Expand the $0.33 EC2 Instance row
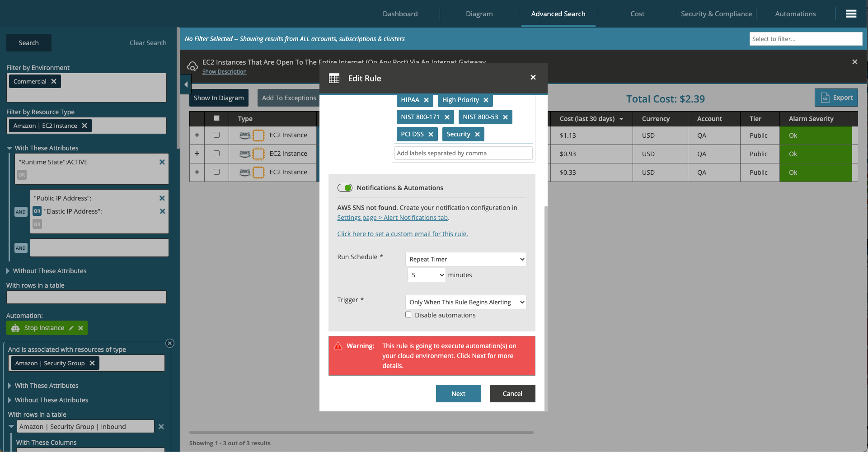This screenshot has height=452, width=868. 197,172
